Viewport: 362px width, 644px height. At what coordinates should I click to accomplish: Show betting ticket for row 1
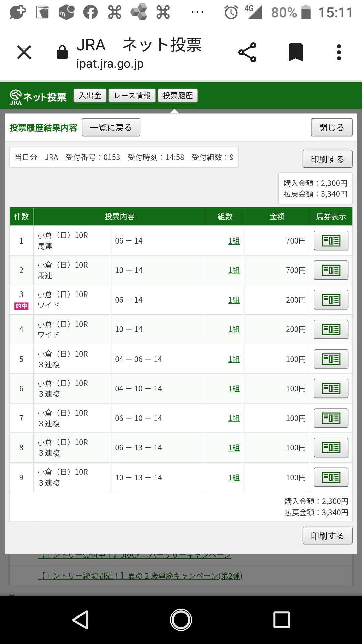[x=331, y=240]
